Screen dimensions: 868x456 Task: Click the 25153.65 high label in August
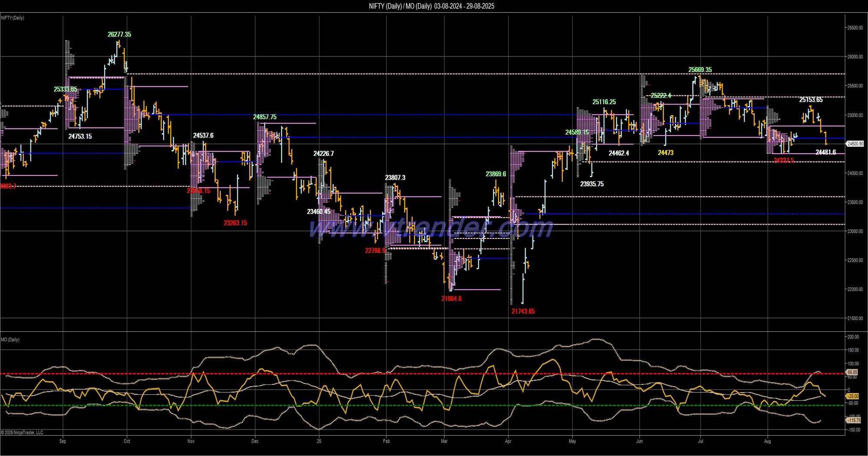(811, 100)
